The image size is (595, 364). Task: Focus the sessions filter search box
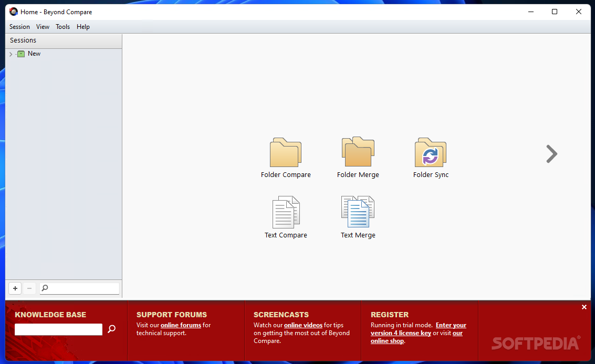click(x=79, y=288)
